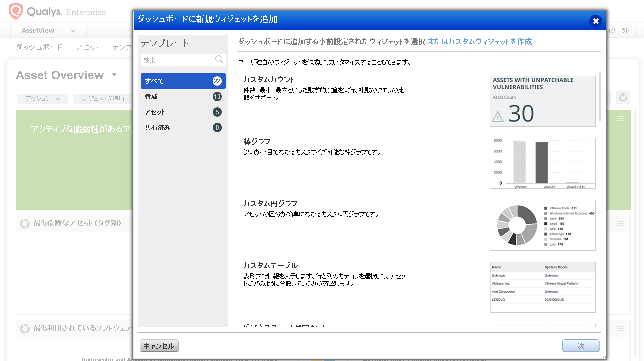
Task: Click the template list scrollbar
Action: point(600,97)
